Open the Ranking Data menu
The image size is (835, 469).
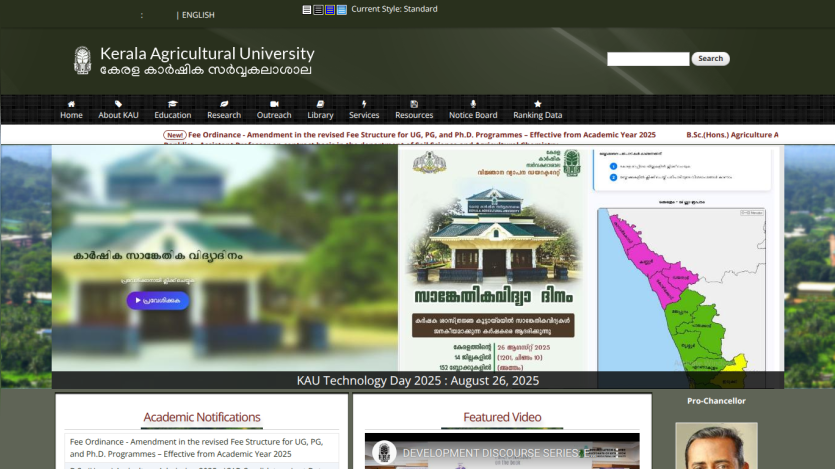[538, 115]
